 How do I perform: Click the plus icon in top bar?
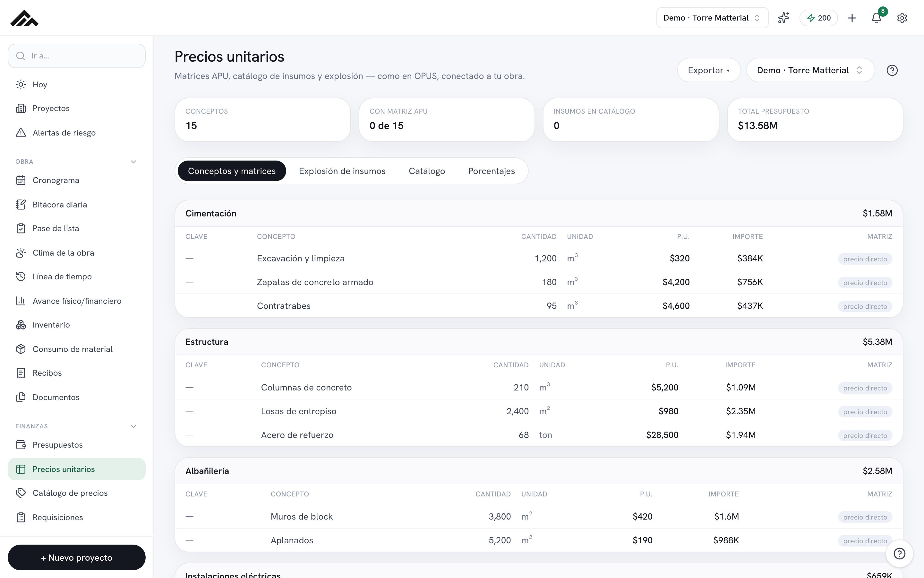coord(852,18)
